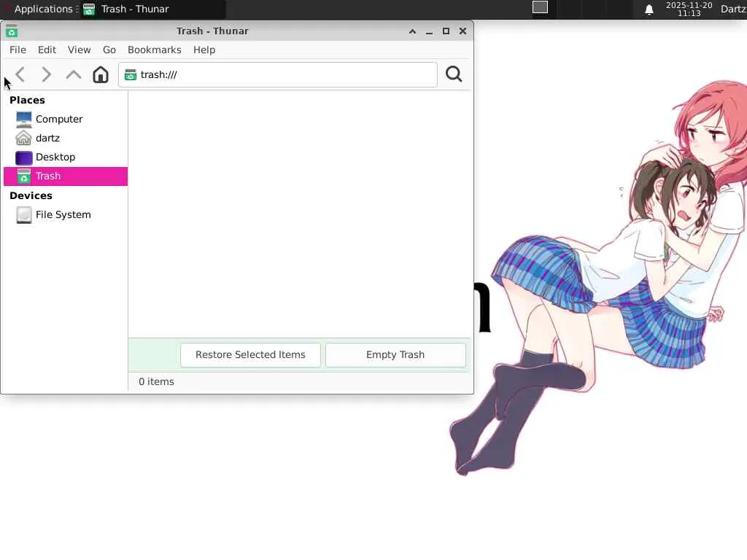Viewport: 747px width, 560px height.
Task: Click Thunar window menu icon in title bar
Action: pyautogui.click(x=12, y=31)
